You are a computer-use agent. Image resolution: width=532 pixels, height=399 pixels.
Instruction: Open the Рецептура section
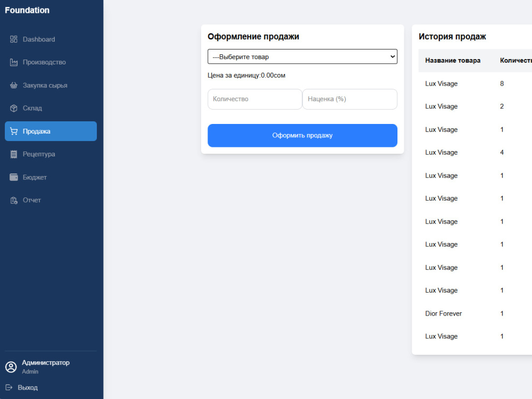(51, 154)
